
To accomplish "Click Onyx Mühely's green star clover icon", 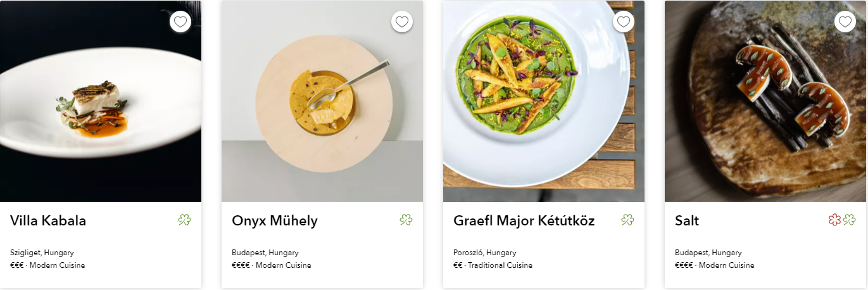I will pyautogui.click(x=406, y=220).
